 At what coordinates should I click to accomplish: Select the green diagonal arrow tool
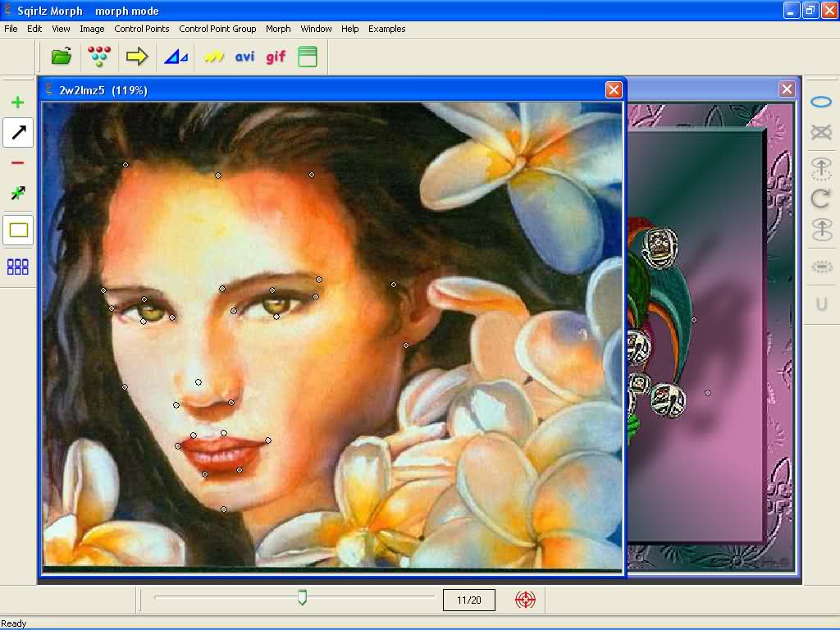pos(18,193)
